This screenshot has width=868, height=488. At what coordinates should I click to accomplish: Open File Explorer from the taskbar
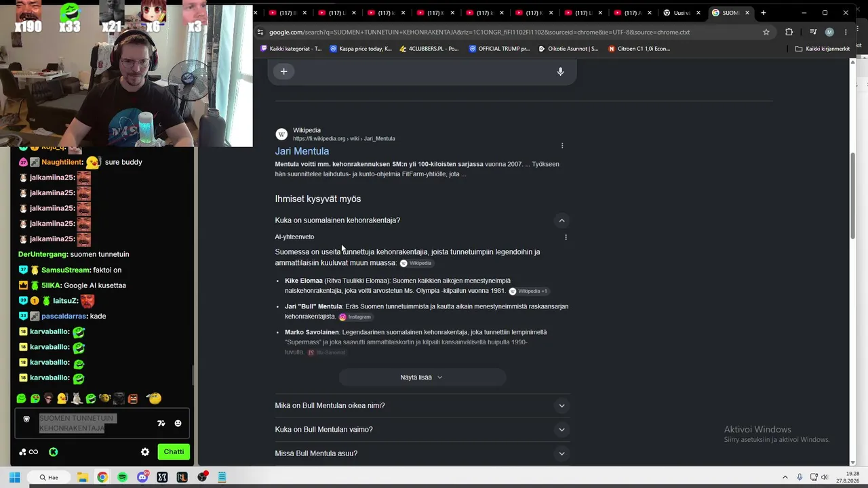(x=82, y=477)
